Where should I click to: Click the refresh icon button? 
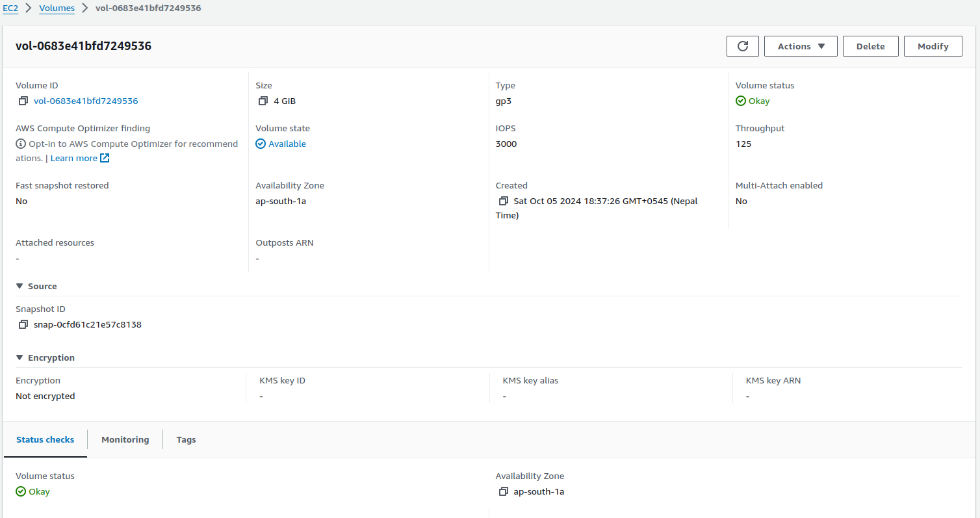tap(743, 46)
